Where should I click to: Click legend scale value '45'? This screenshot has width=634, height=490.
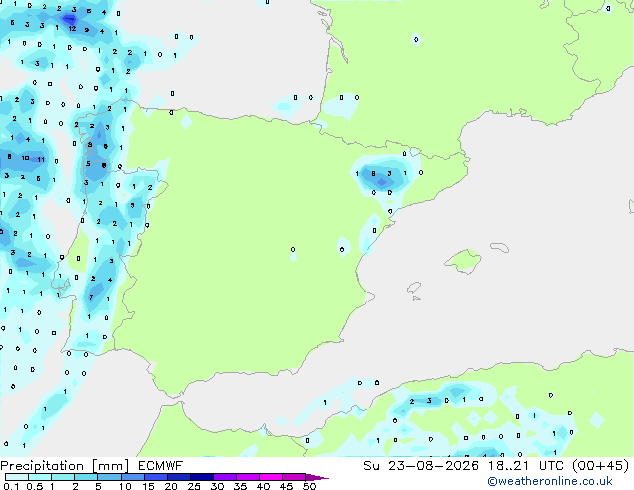point(286,486)
